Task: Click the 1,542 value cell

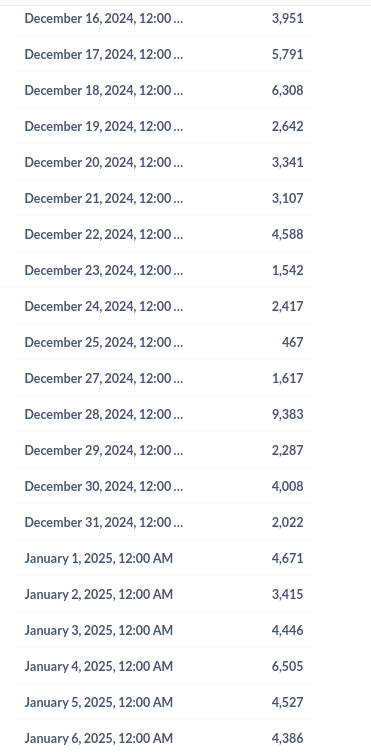Action: point(287,270)
